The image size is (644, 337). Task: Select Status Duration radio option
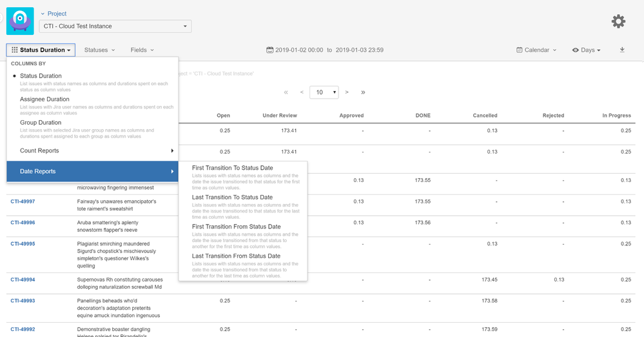coord(41,76)
